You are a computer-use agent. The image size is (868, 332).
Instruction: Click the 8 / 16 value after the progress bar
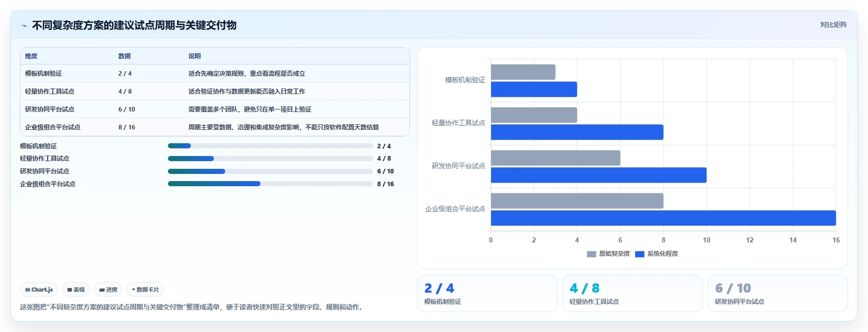coord(385,184)
